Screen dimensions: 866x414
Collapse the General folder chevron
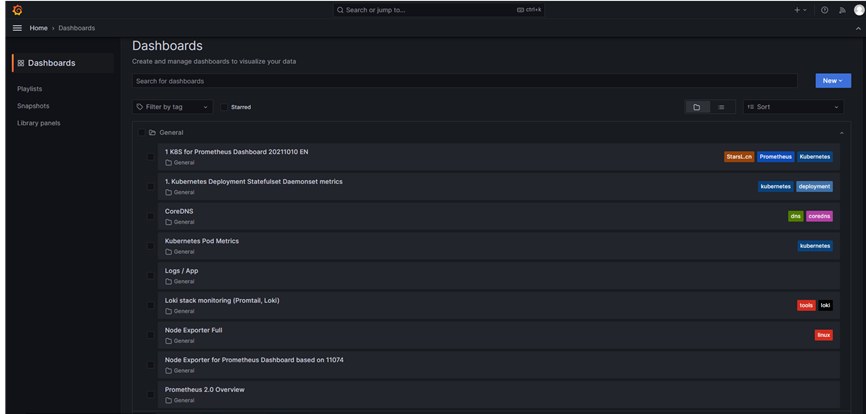pyautogui.click(x=842, y=133)
